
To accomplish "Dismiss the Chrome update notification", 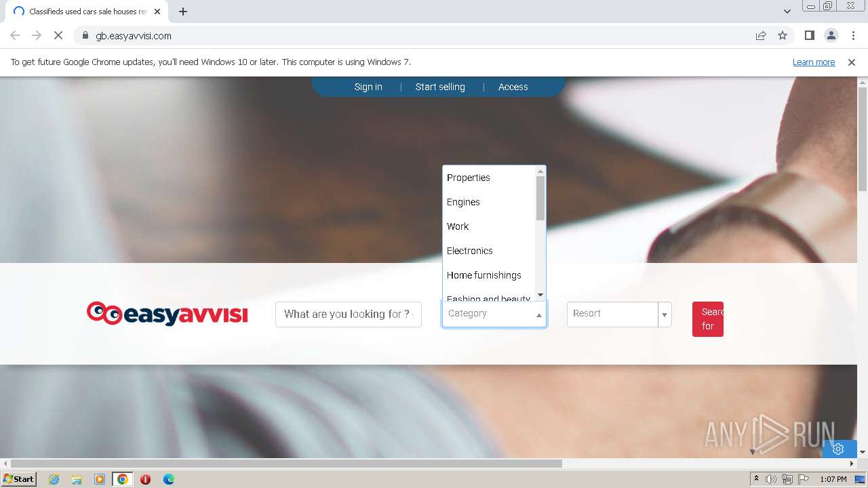I will [852, 62].
